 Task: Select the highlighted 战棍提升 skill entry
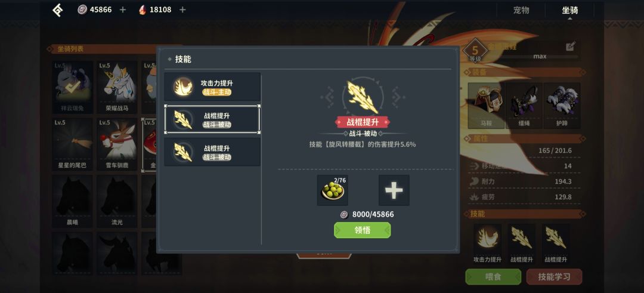tap(212, 119)
